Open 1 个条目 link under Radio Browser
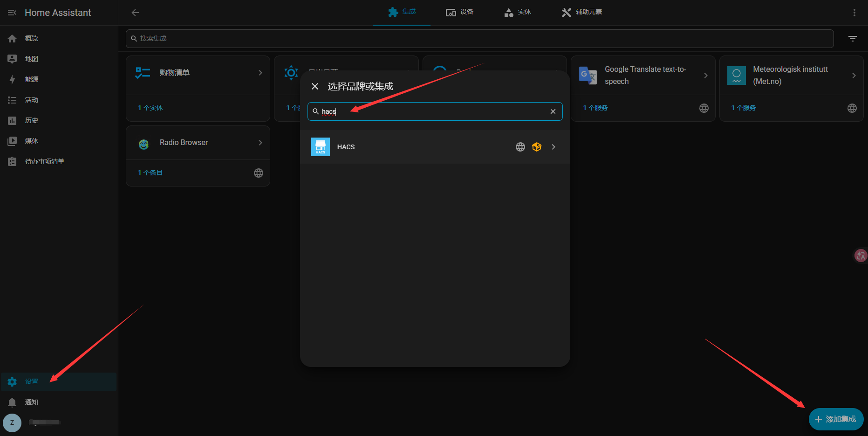Image resolution: width=868 pixels, height=436 pixels. [x=150, y=173]
